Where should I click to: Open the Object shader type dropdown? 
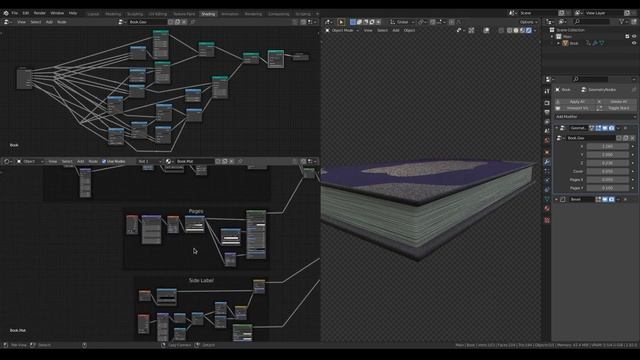click(30, 161)
